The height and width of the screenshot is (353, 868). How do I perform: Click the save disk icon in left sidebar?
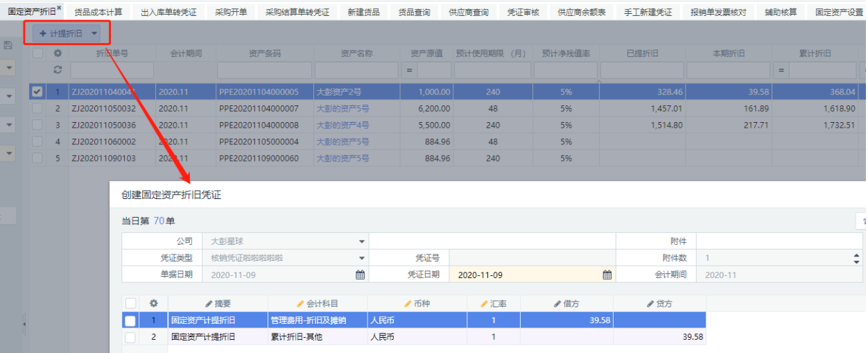click(8, 45)
